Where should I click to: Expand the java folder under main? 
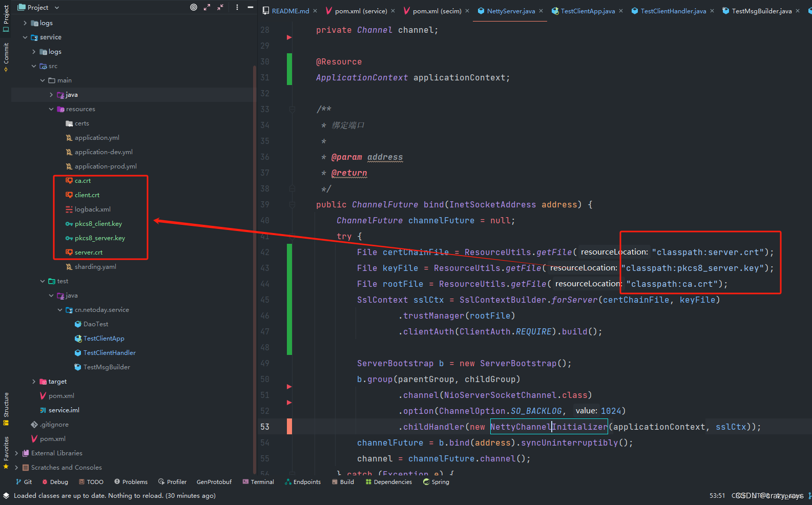[51, 95]
